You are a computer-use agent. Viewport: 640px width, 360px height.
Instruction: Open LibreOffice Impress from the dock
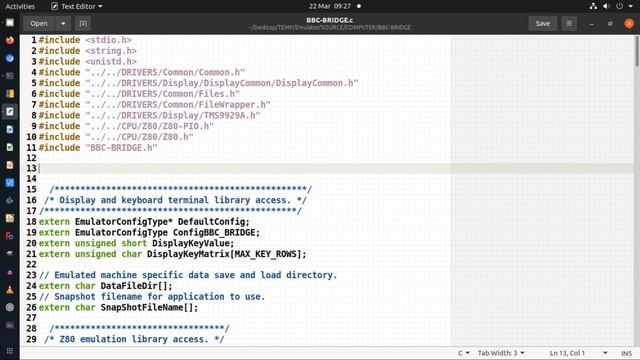coord(10,165)
